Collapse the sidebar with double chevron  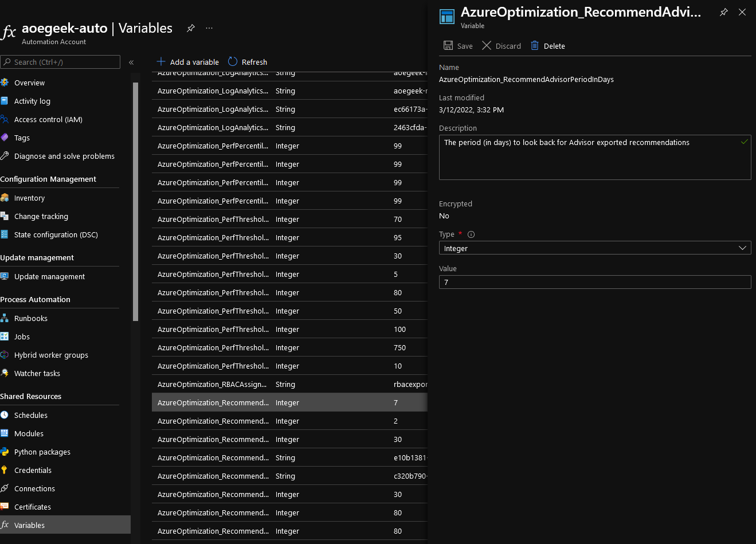131,62
